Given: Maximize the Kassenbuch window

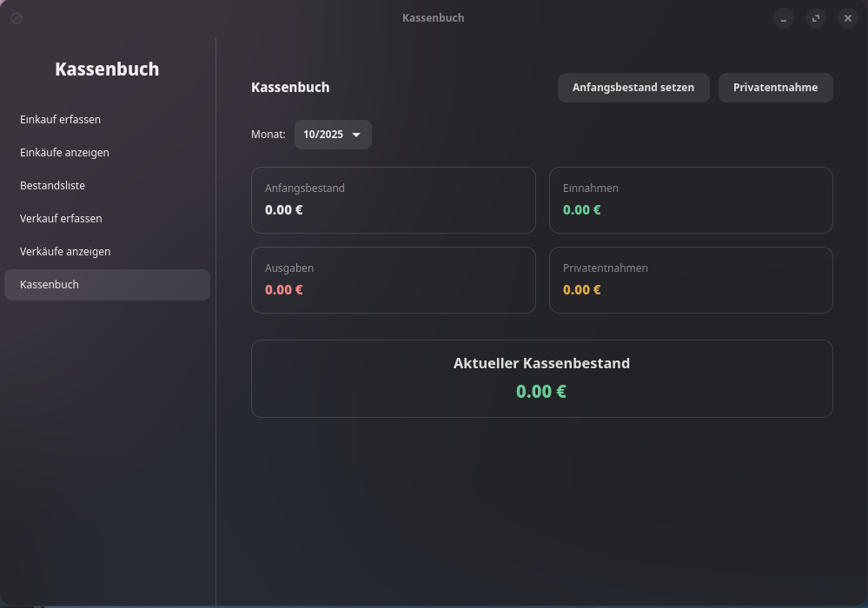Looking at the screenshot, I should 815,18.
